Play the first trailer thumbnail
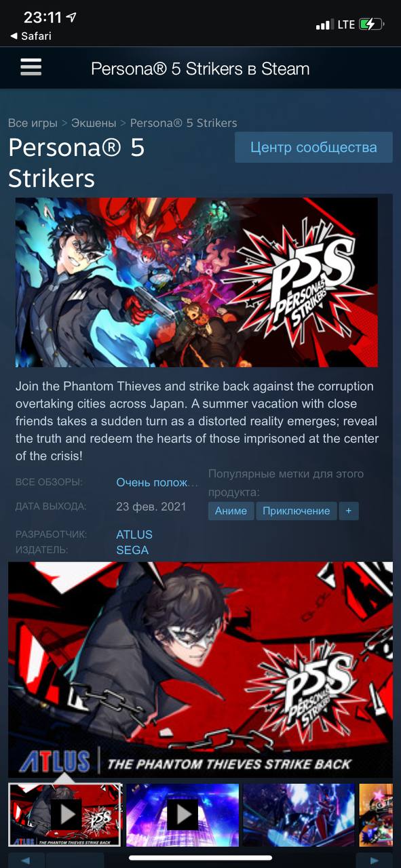The height and width of the screenshot is (868, 401). (x=66, y=814)
